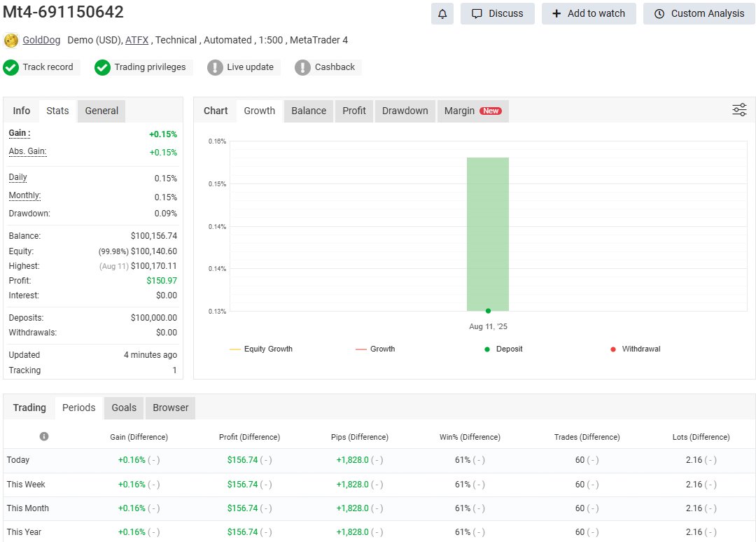Viewport: 756px width, 542px height.
Task: Click the Profit value $150.97
Action: point(162,281)
